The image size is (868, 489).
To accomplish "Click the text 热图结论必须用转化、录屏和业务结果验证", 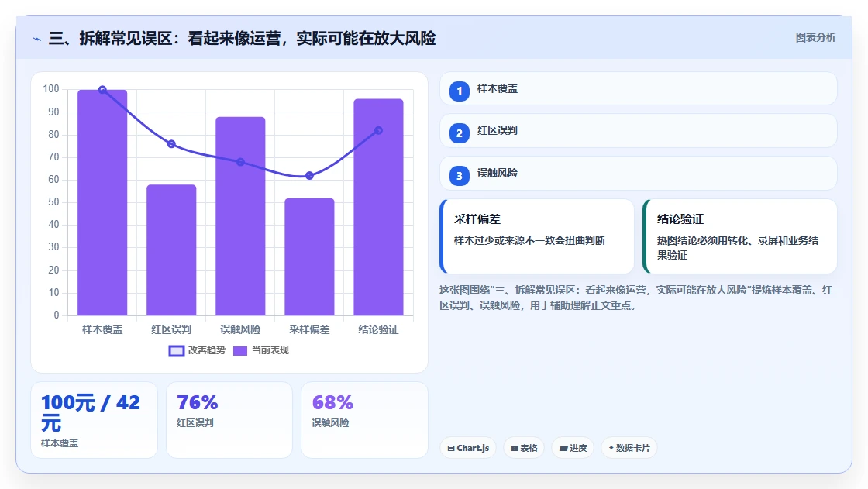I will click(738, 247).
